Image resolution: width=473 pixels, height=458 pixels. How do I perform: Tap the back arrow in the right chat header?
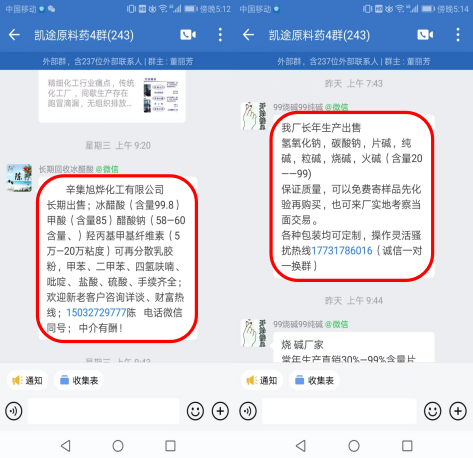coord(249,35)
